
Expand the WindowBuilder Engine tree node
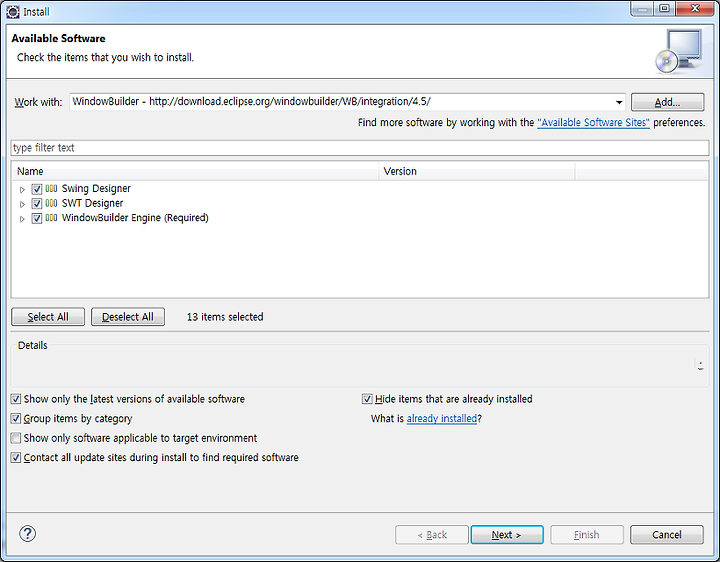(x=22, y=219)
